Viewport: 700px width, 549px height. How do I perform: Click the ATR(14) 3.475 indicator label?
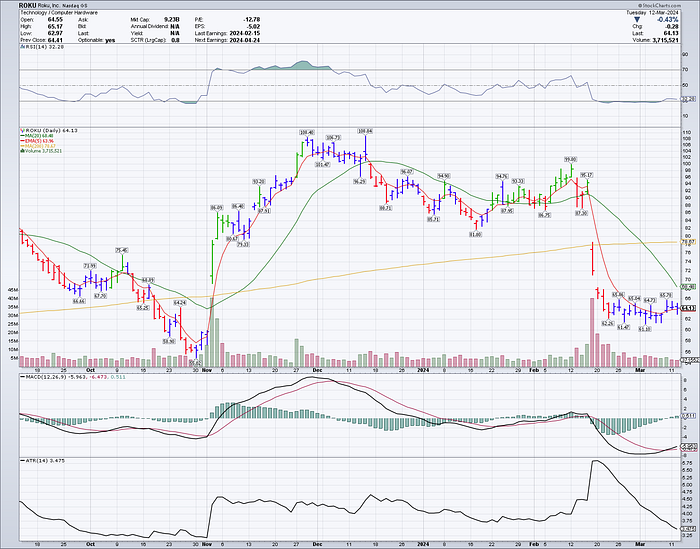(x=44, y=460)
